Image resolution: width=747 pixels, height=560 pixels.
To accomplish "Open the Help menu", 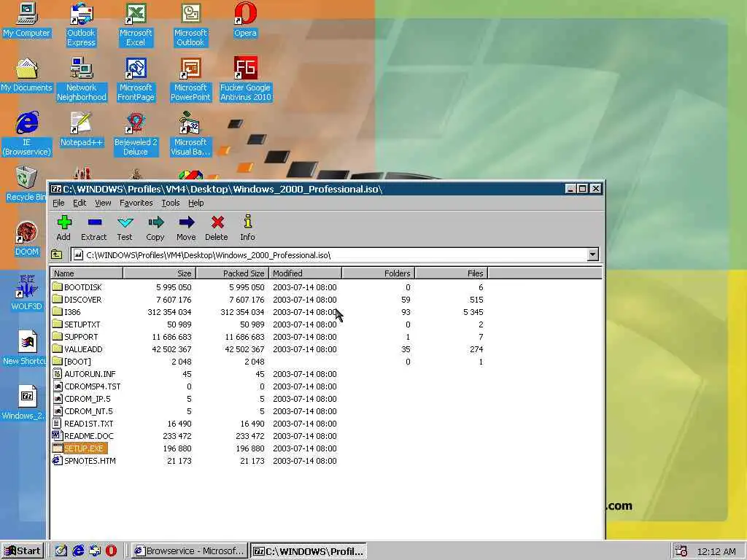I will point(196,203).
